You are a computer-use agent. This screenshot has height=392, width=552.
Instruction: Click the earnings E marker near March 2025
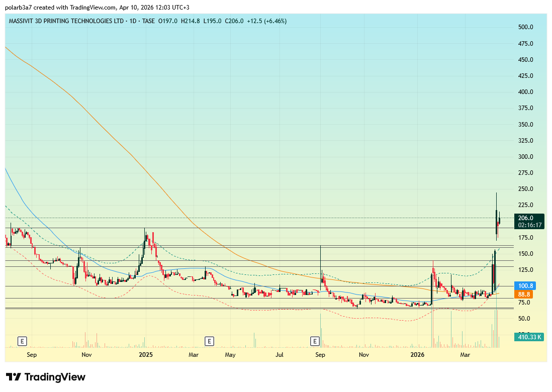pyautogui.click(x=210, y=341)
